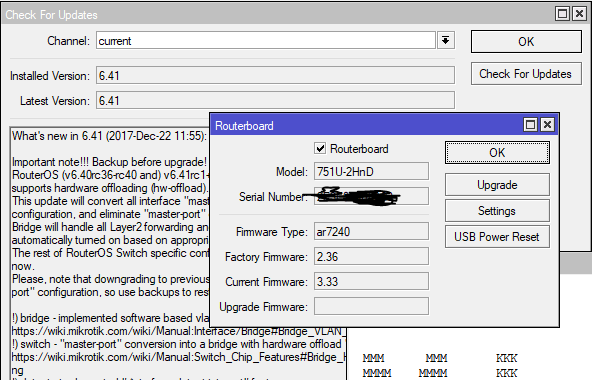Click the "!) bridge - implemented software based" line

(x=110, y=318)
